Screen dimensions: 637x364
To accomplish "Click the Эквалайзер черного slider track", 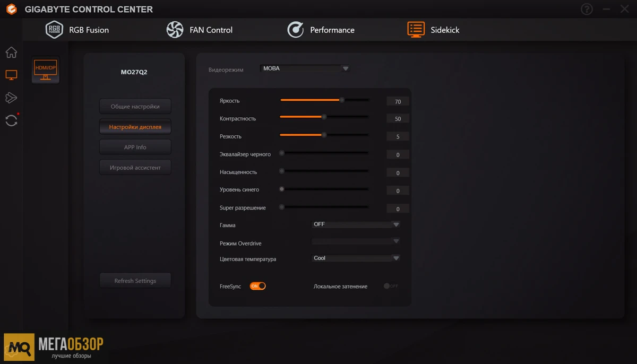I will pos(324,153).
